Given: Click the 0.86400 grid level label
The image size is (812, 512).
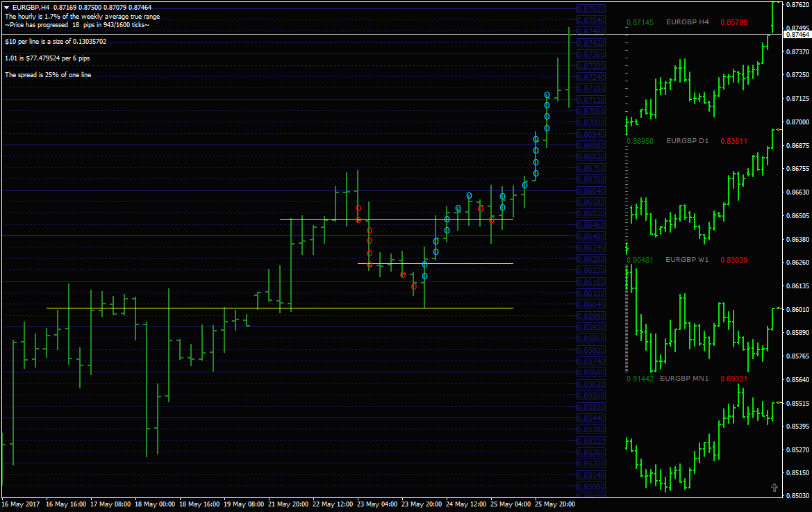Looking at the screenshot, I should point(591,236).
